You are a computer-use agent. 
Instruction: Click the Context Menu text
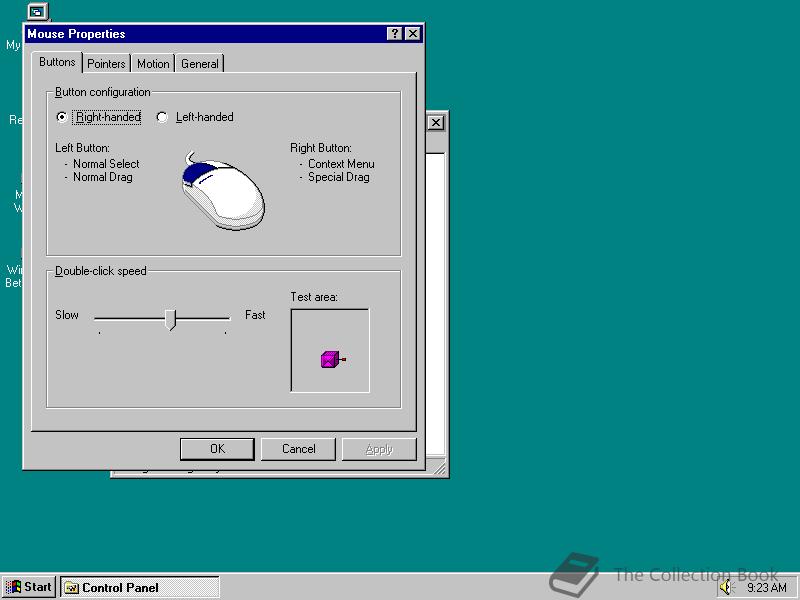pyautogui.click(x=341, y=164)
